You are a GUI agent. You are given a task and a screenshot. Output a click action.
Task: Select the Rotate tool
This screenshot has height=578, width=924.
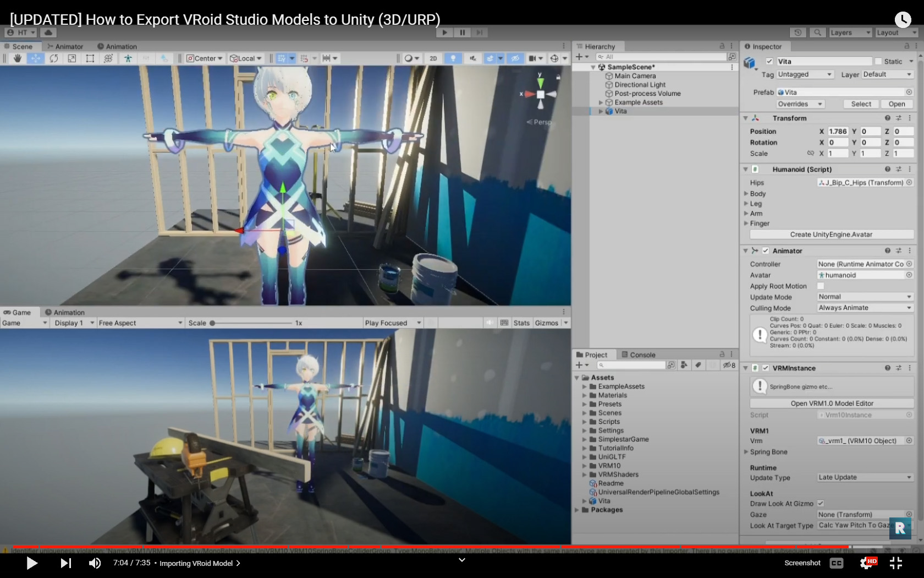(x=54, y=58)
